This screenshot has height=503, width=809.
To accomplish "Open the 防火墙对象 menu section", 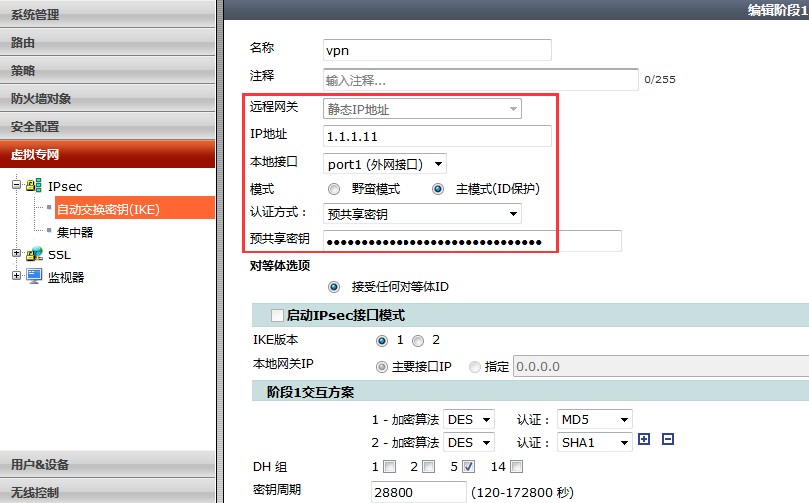I will click(107, 98).
